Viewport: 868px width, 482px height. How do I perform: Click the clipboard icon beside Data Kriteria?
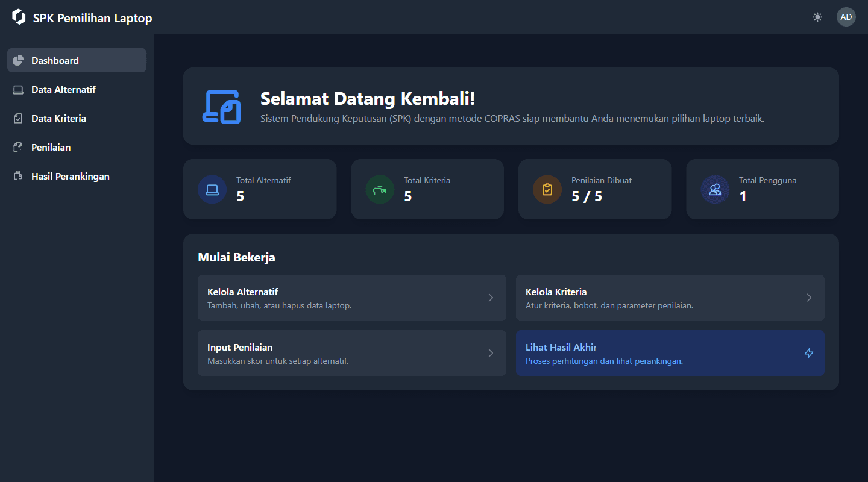(x=17, y=118)
